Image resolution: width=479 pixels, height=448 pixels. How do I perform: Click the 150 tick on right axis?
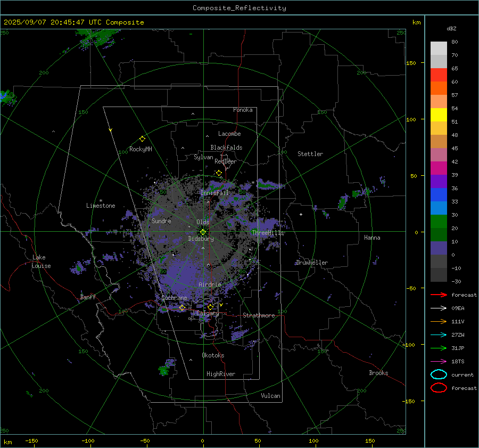pos(411,63)
